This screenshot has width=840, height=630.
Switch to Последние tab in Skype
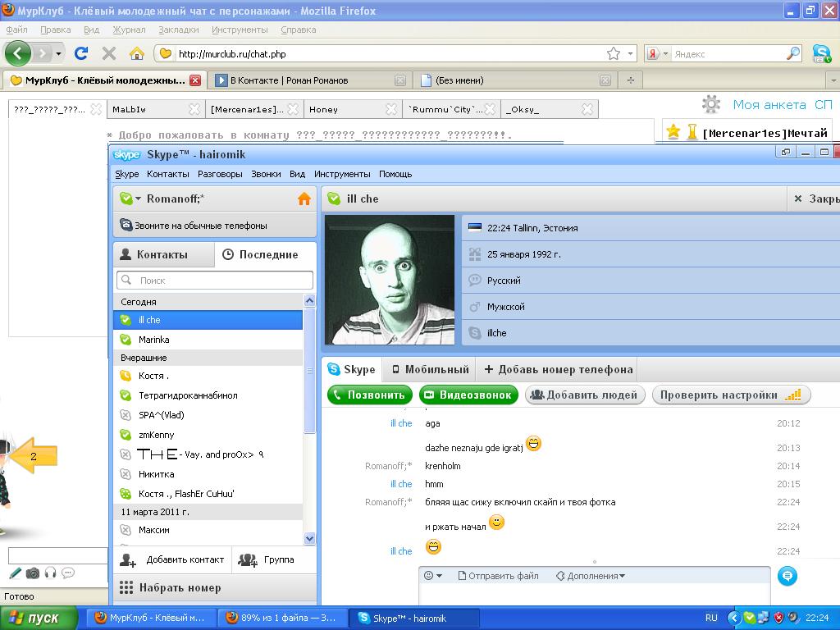pos(265,254)
